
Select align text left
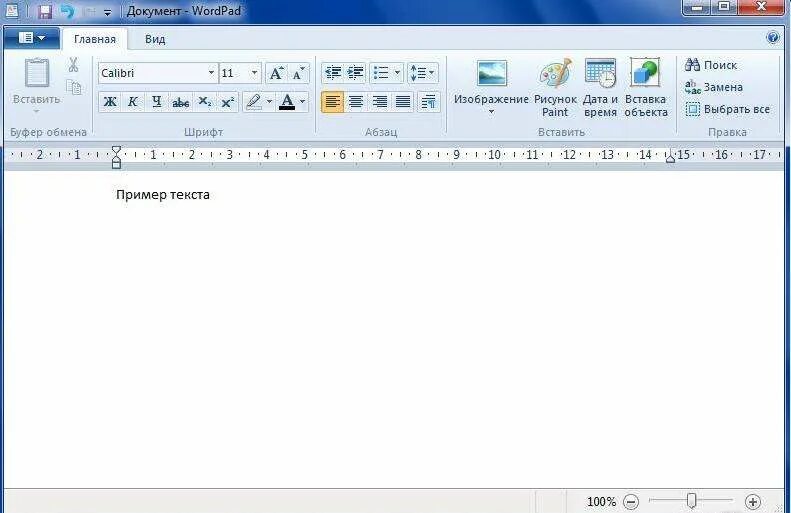[x=332, y=101]
